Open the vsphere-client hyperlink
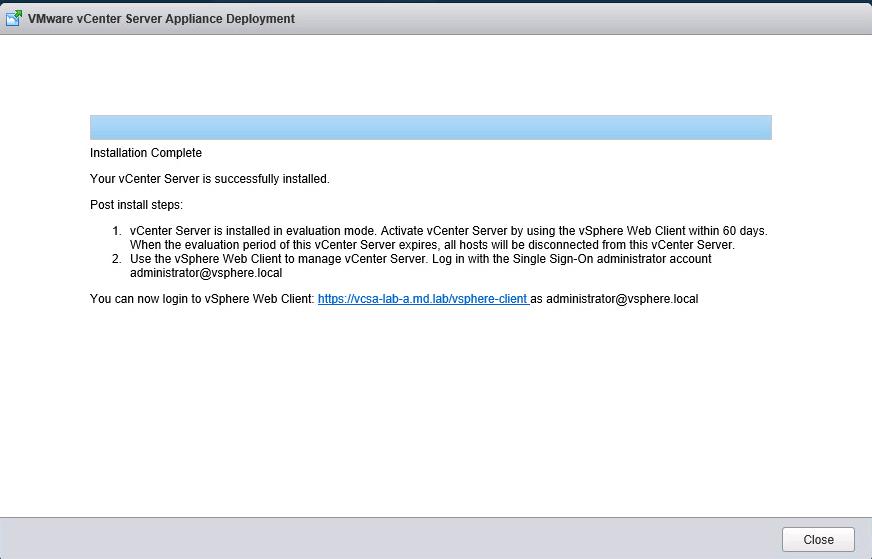Image resolution: width=872 pixels, height=559 pixels. (x=422, y=299)
